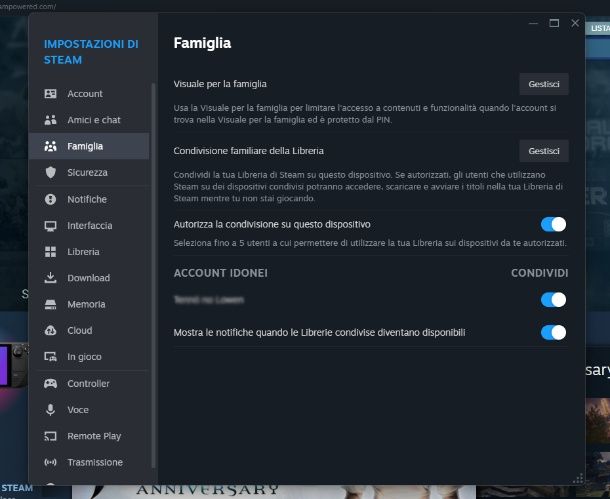Screen dimensions: 610x499
Task: Click the Memoria drive icon
Action: click(x=50, y=304)
